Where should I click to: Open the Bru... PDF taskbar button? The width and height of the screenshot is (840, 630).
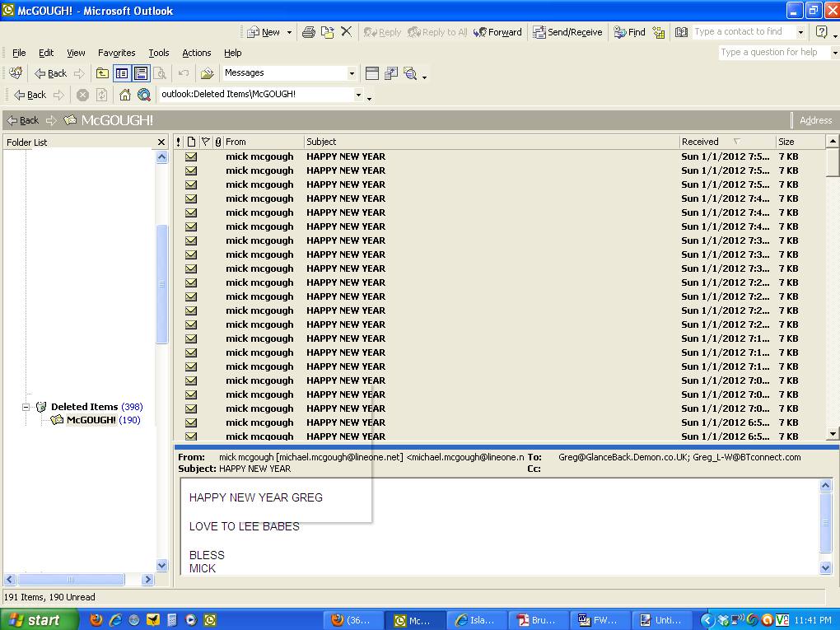(539, 620)
